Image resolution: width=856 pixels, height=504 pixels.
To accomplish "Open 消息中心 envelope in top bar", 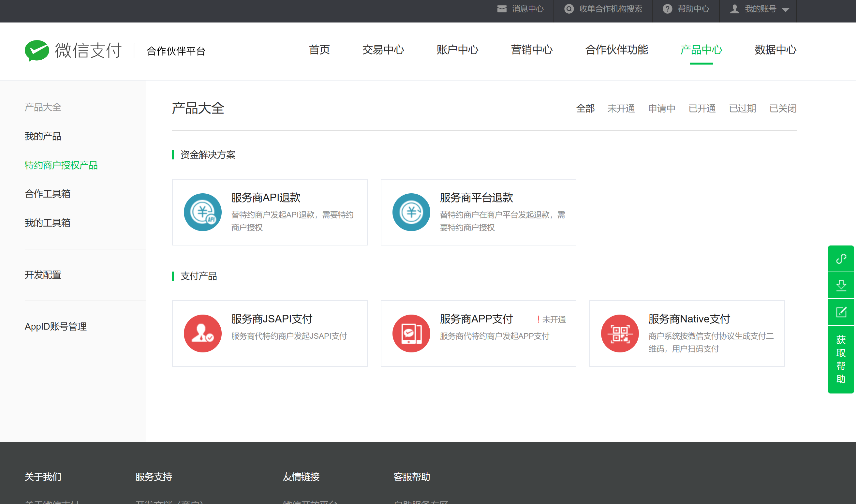I will pyautogui.click(x=502, y=9).
